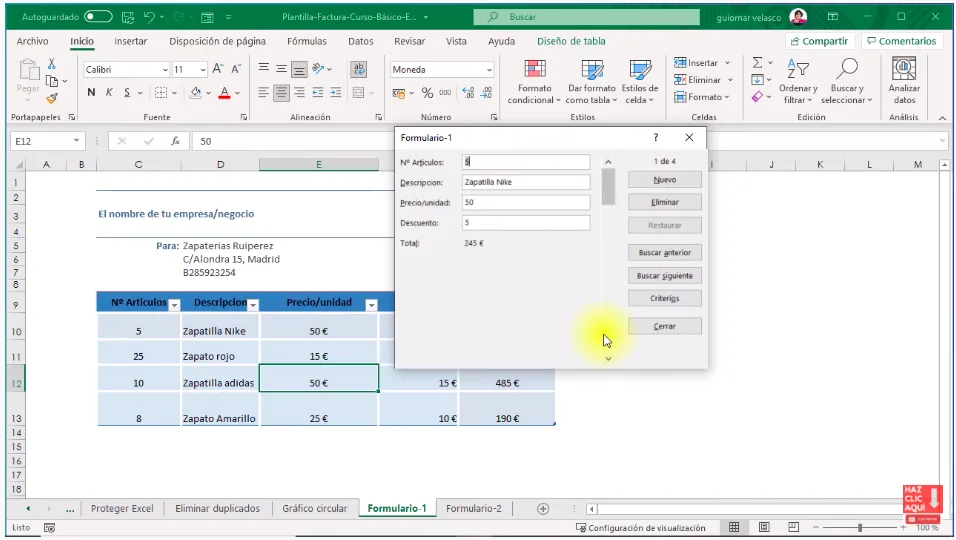Click the Page Layout view icon
The image size is (956, 540).
pos(764,527)
